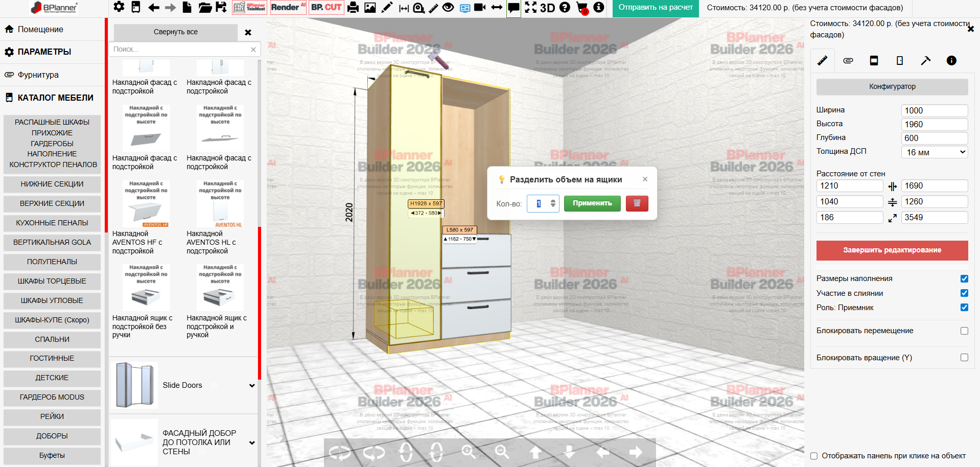Expand 'ФАСАДНЫЙ ДОБОР ДО ПОТОЛКА' section
Viewport: 980px width, 467px height.
pyautogui.click(x=252, y=443)
